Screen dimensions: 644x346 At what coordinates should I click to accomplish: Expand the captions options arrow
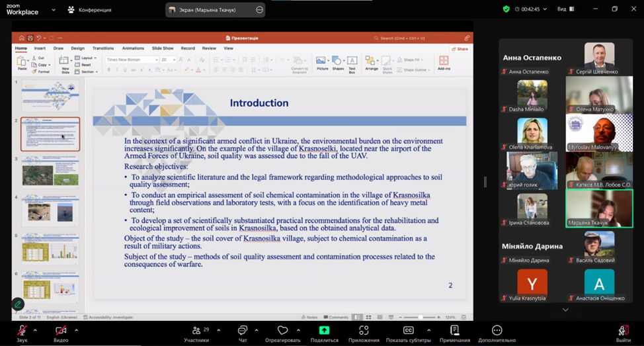(429, 330)
